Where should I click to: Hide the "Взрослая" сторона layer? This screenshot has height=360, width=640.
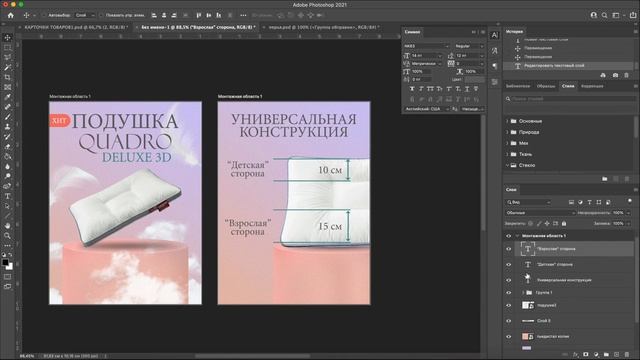coord(509,249)
